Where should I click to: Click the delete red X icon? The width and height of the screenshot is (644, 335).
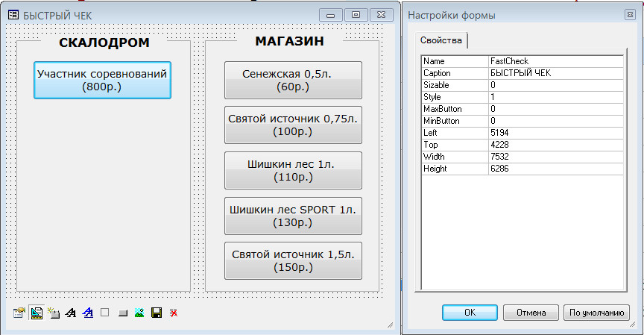tap(174, 313)
